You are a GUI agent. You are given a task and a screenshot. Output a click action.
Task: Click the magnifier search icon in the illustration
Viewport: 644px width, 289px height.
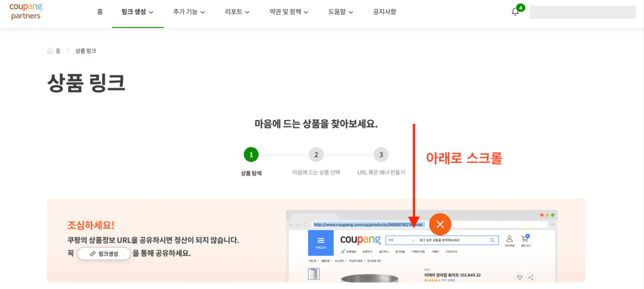tap(492, 240)
